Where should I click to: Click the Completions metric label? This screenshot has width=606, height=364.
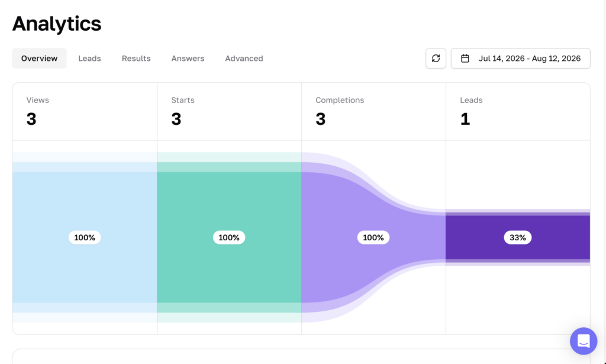coord(340,100)
